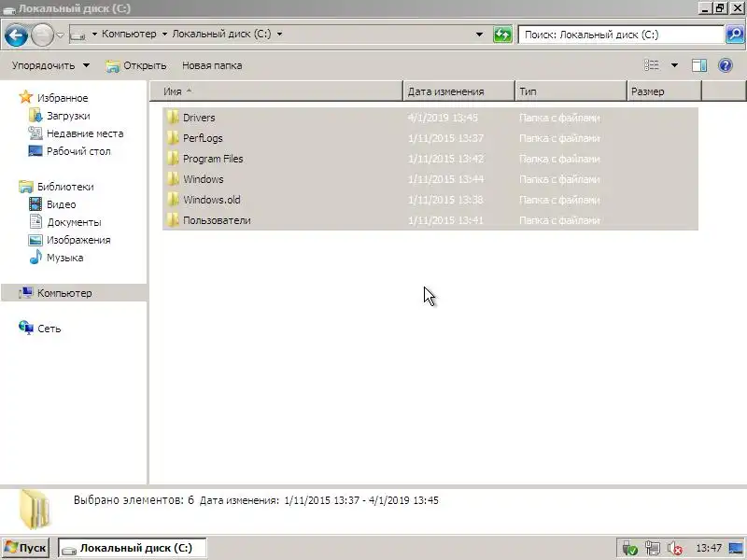The height and width of the screenshot is (560, 747).
Task: Open the Видео library
Action: click(61, 204)
